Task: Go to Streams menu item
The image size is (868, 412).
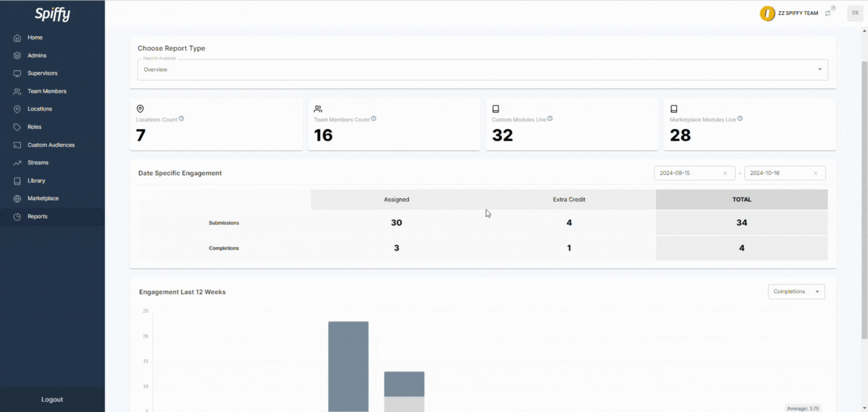Action: (x=38, y=163)
